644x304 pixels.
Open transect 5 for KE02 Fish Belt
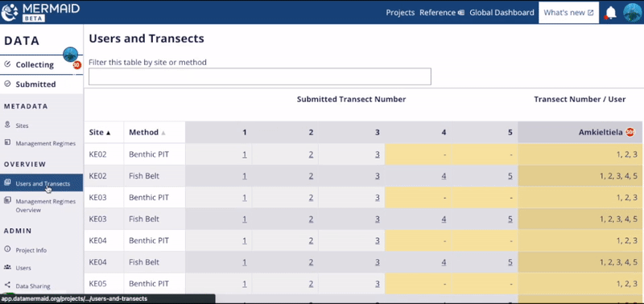click(510, 176)
